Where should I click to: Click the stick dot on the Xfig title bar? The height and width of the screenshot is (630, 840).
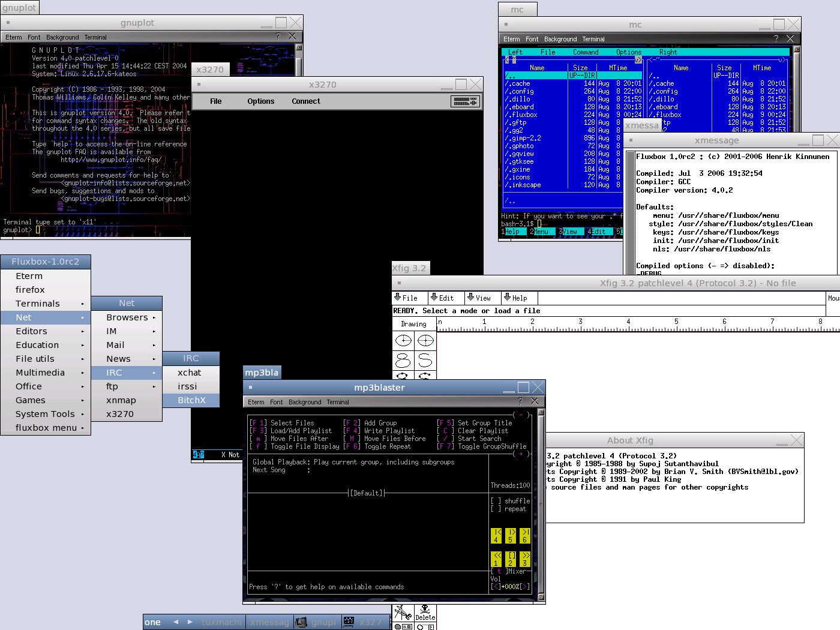(x=399, y=283)
